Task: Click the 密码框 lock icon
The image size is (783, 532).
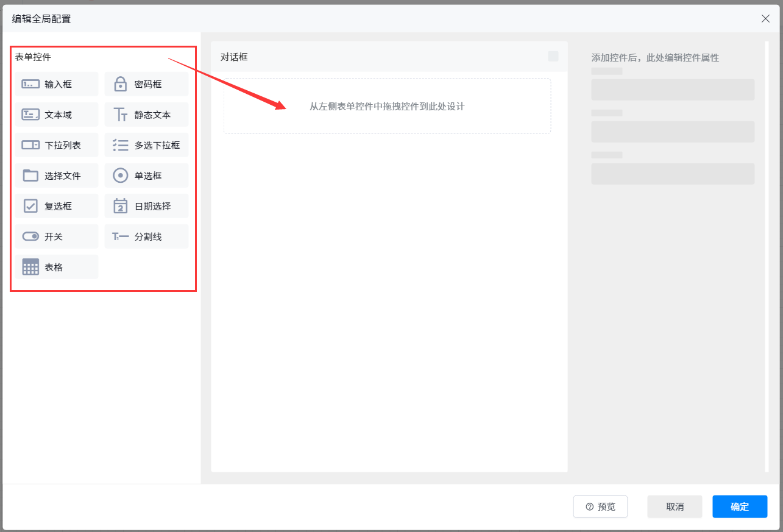Action: tap(121, 84)
